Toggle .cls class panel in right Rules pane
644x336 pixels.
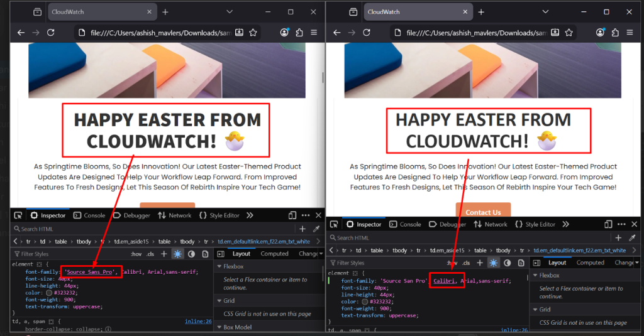point(466,263)
